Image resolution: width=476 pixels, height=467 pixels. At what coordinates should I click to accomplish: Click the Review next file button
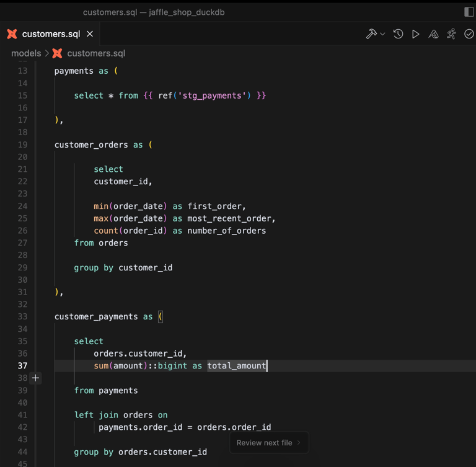269,443
